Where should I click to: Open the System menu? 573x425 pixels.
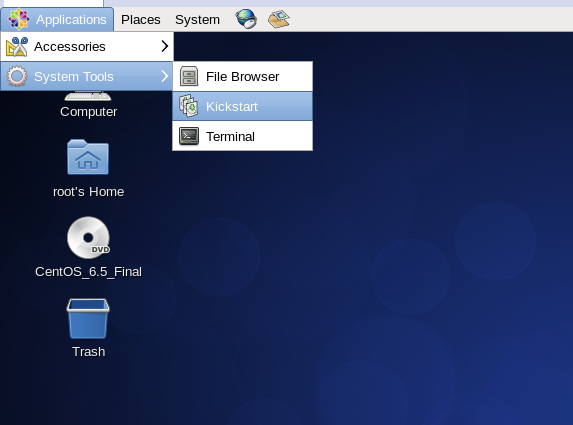click(197, 20)
